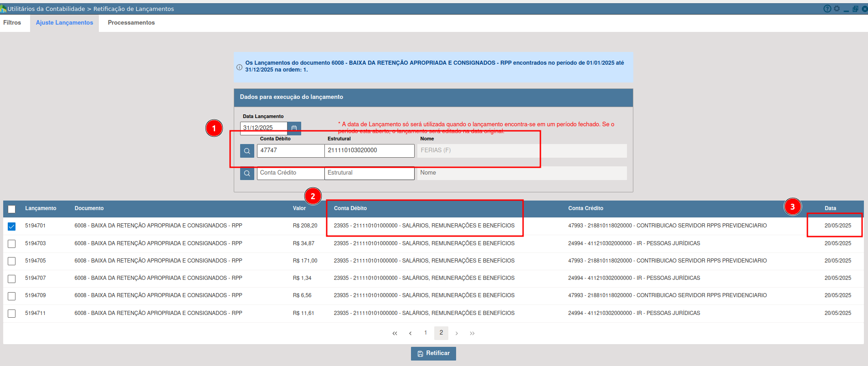Open the Processamentos tab

(131, 23)
